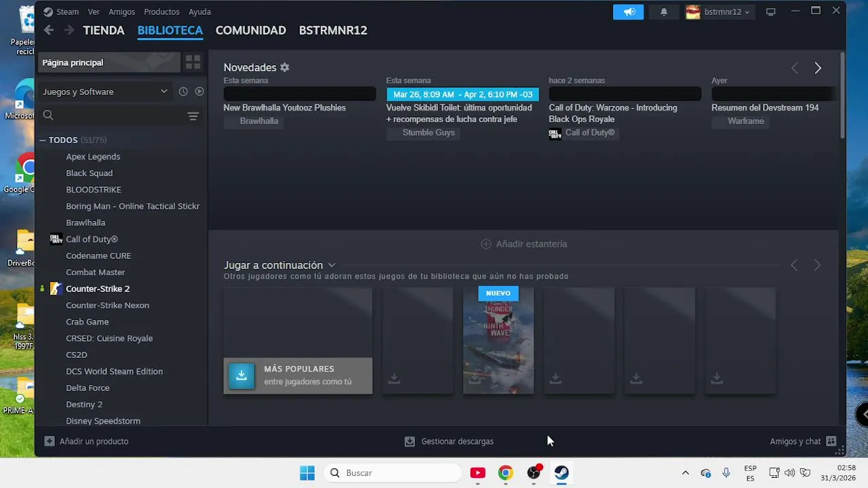Go forward with the right navigation arrow

click(x=68, y=30)
